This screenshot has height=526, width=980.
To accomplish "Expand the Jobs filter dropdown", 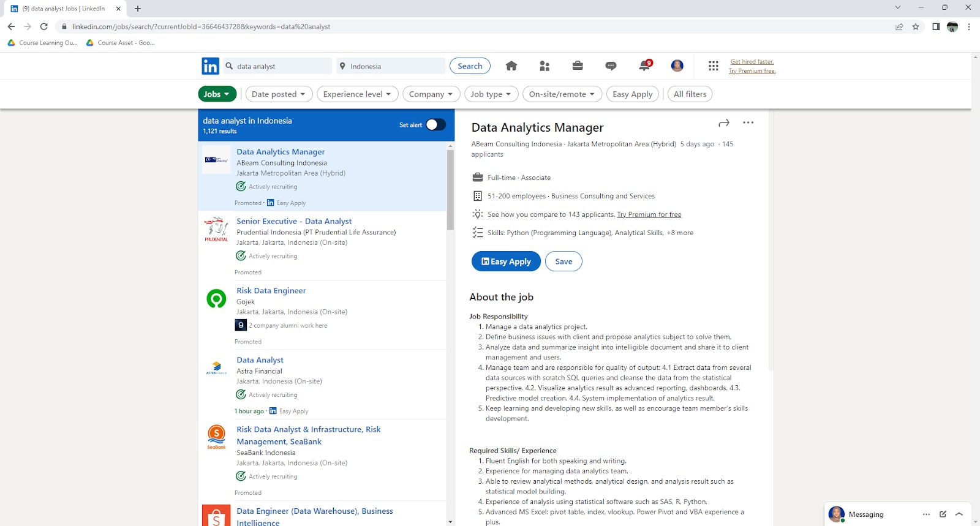I will (217, 94).
